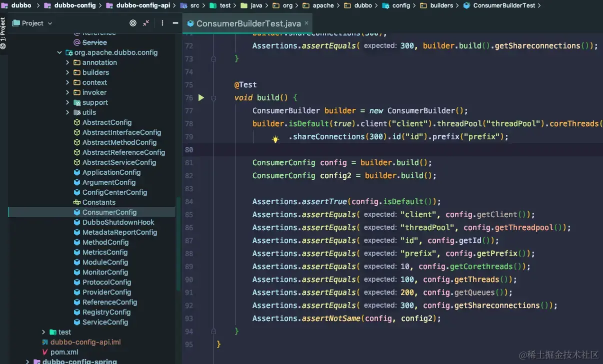Expand the builders folder
The image size is (603, 364).
click(68, 72)
